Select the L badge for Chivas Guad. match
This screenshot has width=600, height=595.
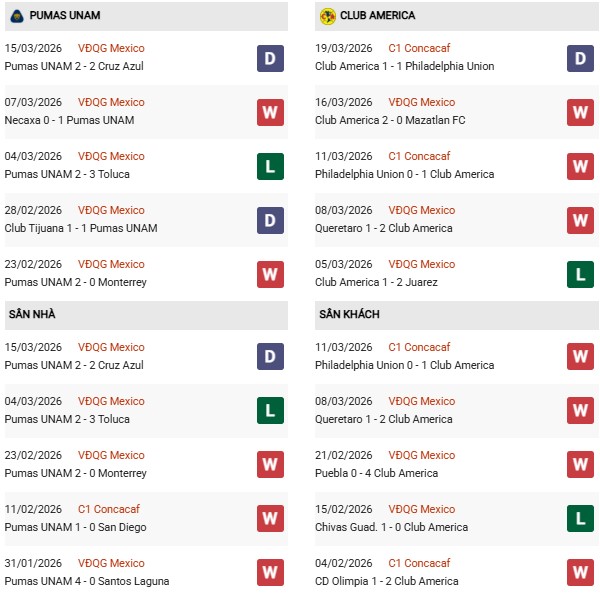[581, 519]
